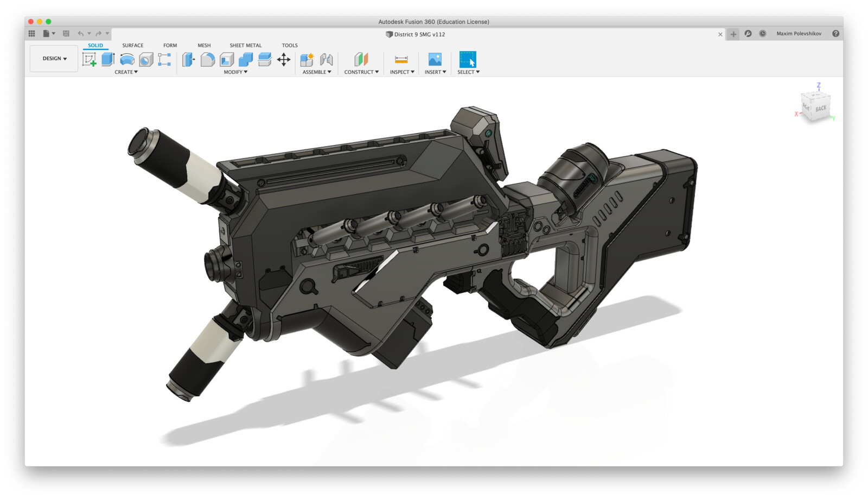
Task: Select the New Component tool
Action: click(x=307, y=59)
